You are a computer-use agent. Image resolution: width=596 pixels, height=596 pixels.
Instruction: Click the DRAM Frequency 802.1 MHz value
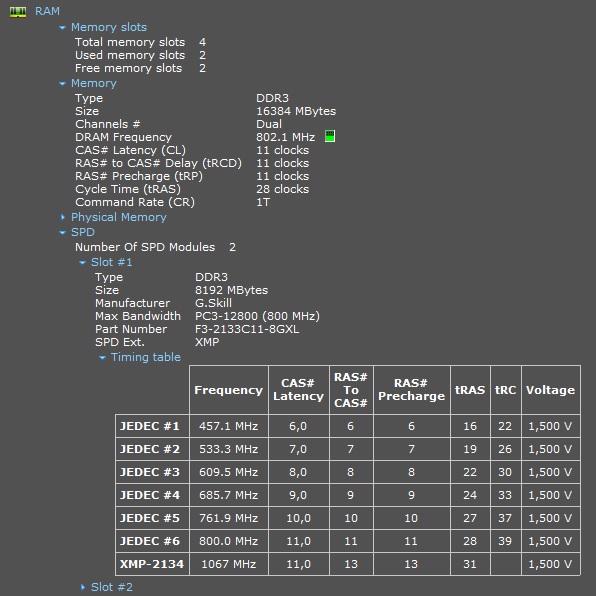coord(285,137)
